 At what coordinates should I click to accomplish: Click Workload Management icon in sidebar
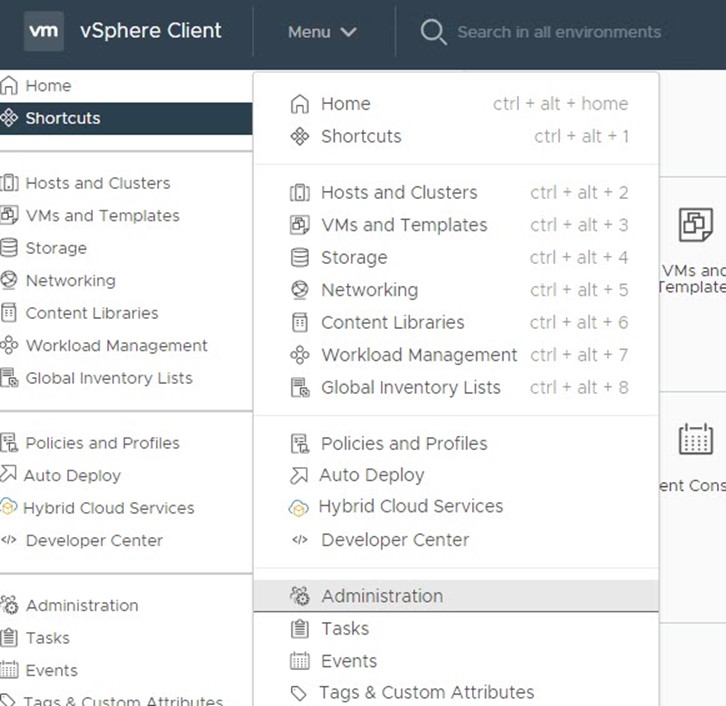point(9,345)
